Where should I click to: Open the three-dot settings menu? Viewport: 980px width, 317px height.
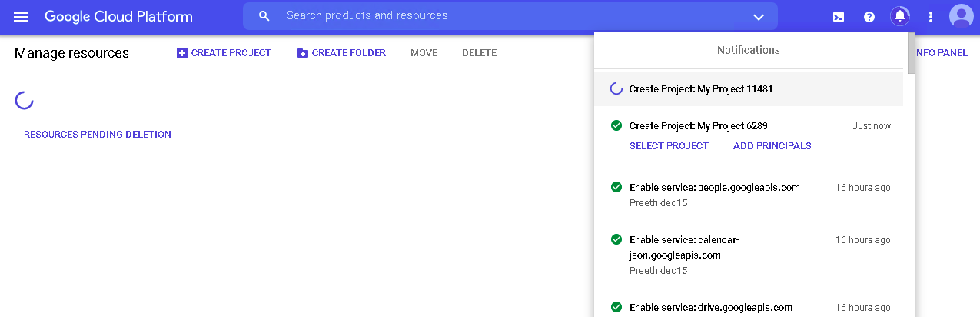(x=931, y=16)
